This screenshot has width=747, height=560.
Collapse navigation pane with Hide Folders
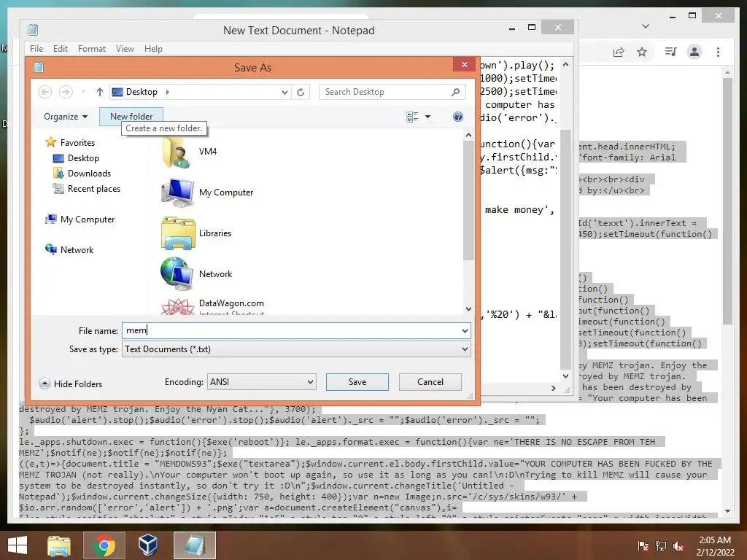(x=71, y=384)
